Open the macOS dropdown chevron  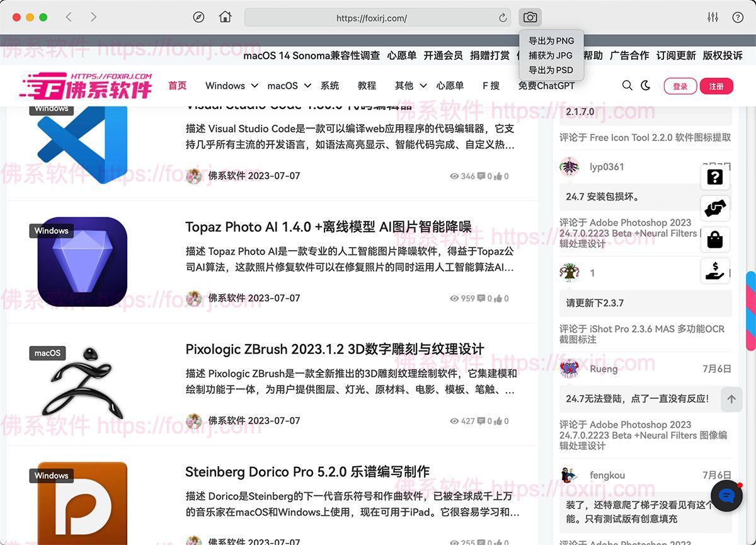[307, 85]
